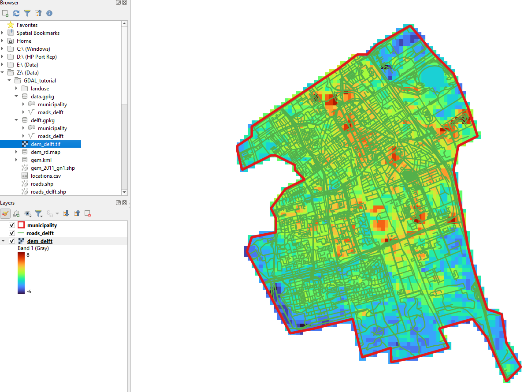Viewport: 532px width, 392px height.
Task: Open the Layer Styling panel brush icon
Action: point(5,213)
